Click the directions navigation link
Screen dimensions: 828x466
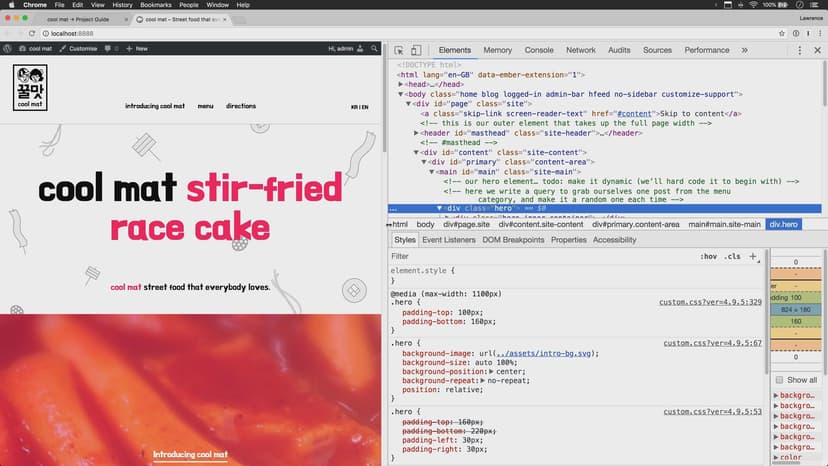240,106
